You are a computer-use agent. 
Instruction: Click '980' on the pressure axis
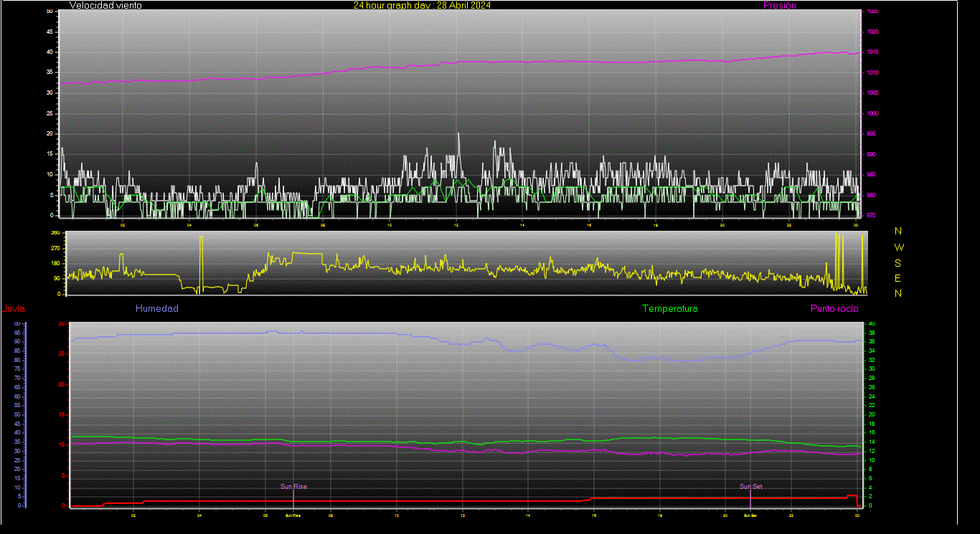(872, 195)
